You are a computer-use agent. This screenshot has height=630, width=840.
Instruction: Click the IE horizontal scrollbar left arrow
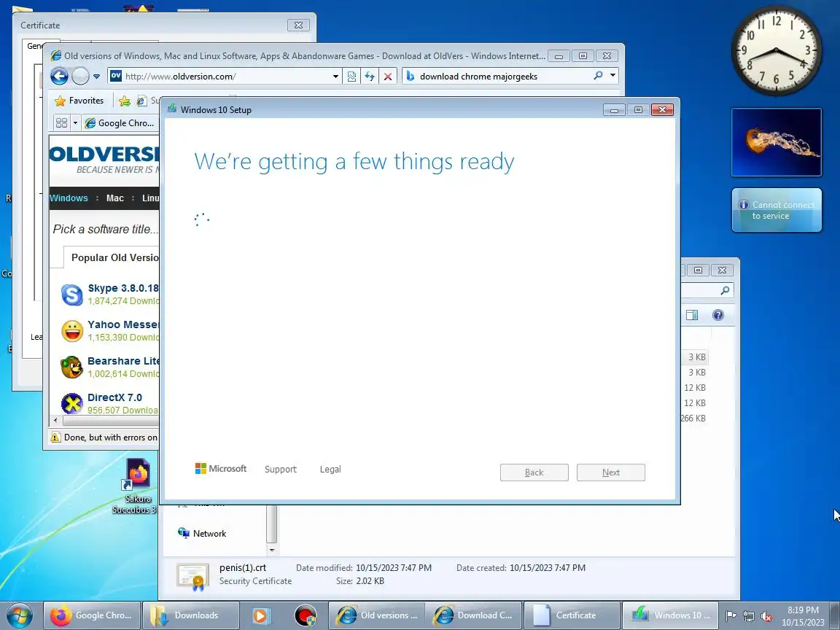(55, 420)
